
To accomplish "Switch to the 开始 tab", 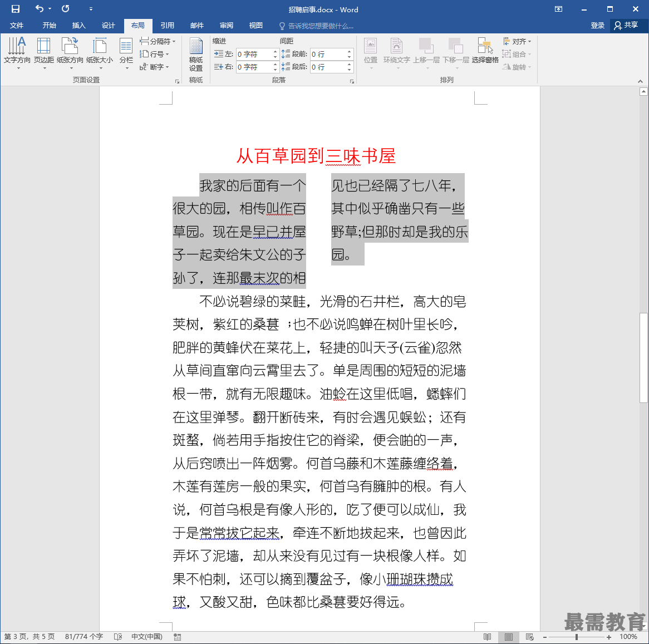I will click(49, 26).
